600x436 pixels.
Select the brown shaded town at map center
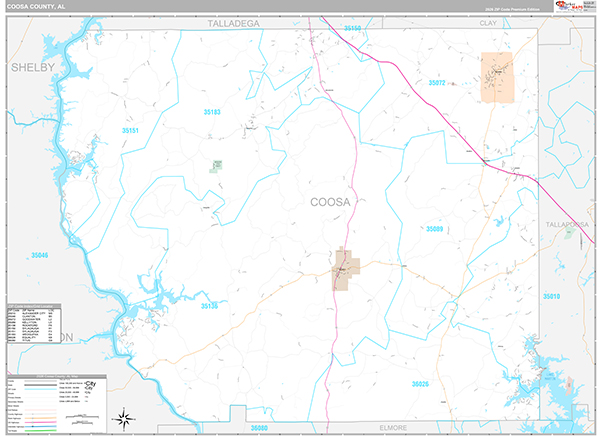coord(346,267)
